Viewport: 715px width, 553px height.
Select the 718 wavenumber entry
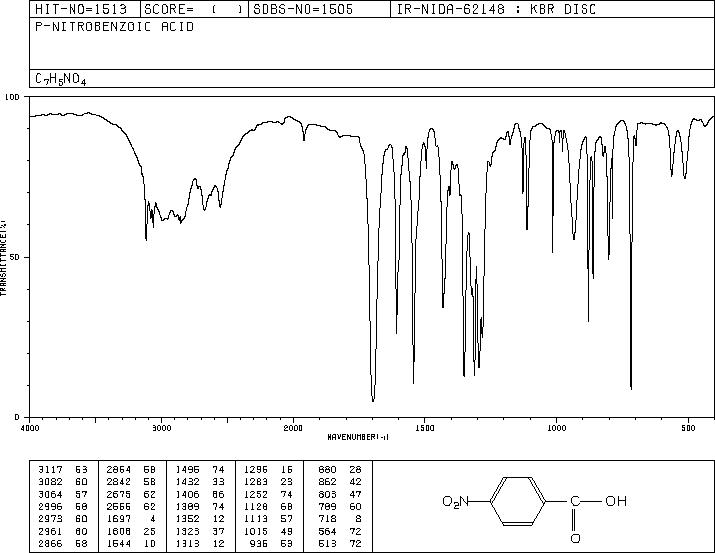click(327, 519)
